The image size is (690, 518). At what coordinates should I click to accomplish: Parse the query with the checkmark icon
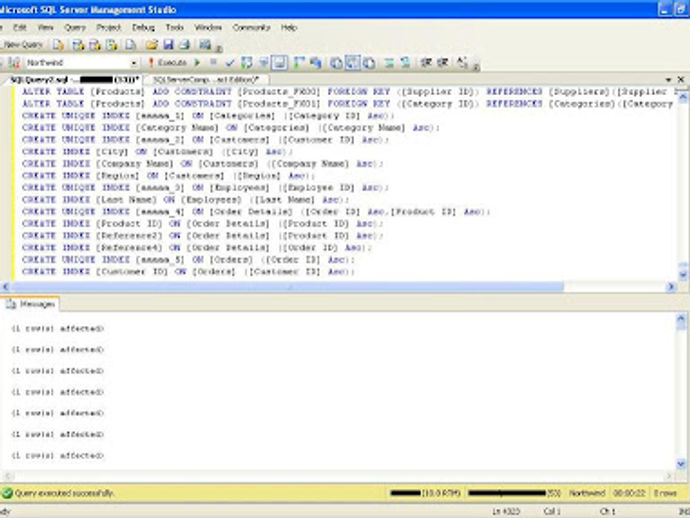pos(230,63)
